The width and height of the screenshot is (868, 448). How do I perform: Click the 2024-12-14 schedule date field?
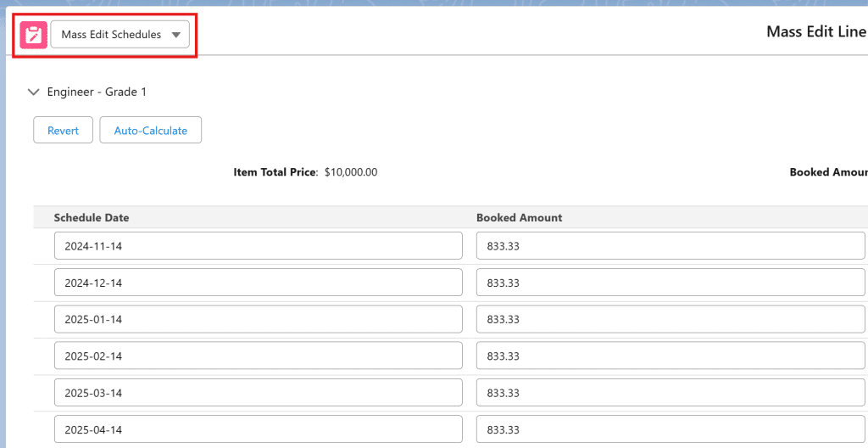click(258, 283)
